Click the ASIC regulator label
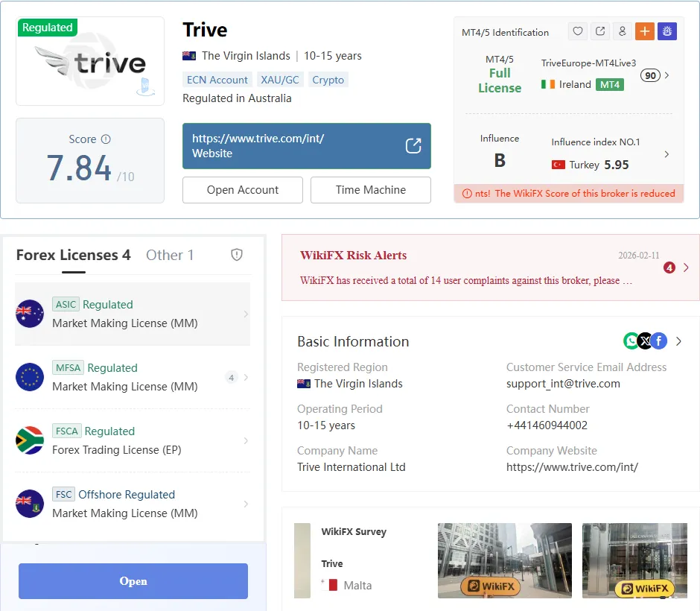Viewport: 700px width, 611px height. pos(66,304)
